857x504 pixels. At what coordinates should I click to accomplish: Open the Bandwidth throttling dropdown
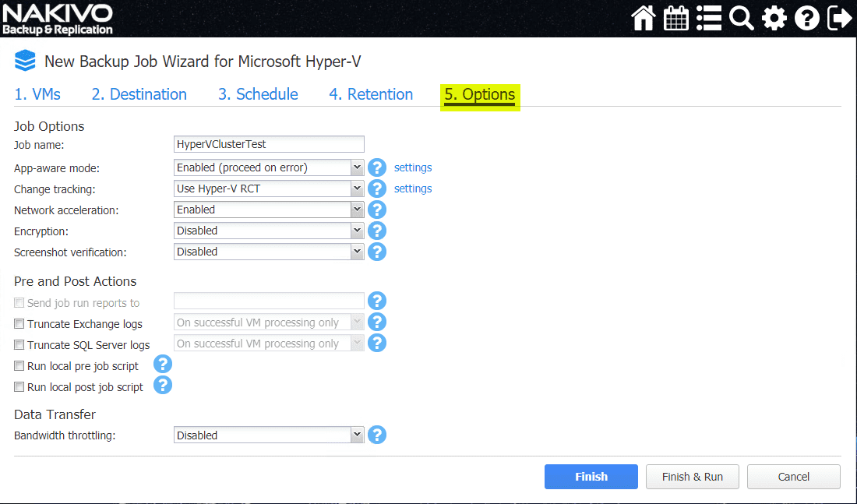(x=269, y=435)
